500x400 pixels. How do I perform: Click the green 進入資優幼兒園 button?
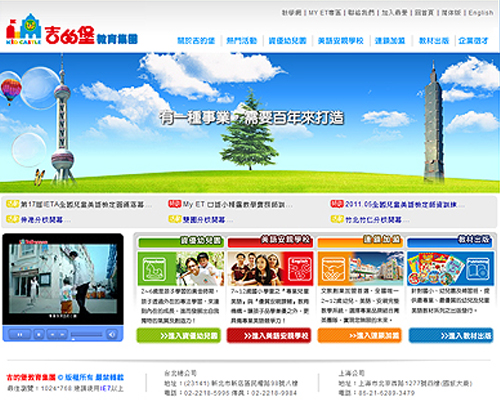tap(179, 335)
